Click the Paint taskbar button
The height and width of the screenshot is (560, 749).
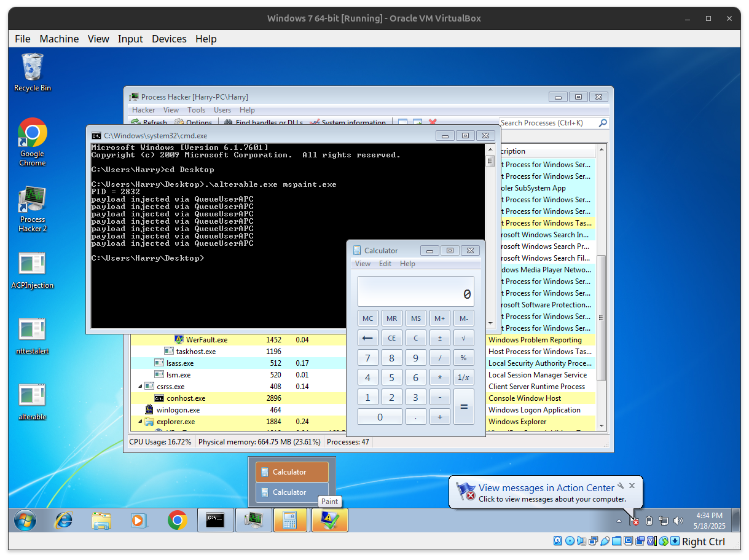click(329, 521)
